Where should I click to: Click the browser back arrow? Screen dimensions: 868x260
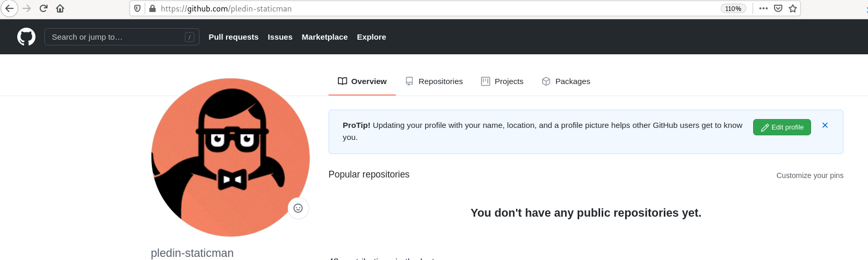click(x=9, y=8)
